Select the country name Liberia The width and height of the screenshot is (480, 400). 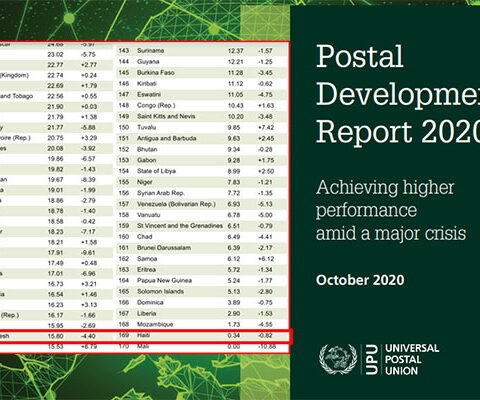pyautogui.click(x=146, y=313)
